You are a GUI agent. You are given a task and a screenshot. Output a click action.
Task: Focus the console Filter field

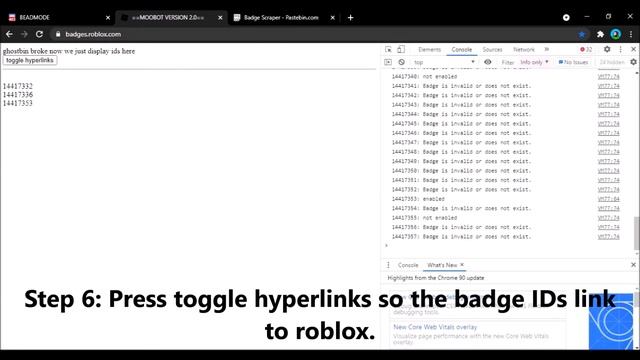pos(508,62)
